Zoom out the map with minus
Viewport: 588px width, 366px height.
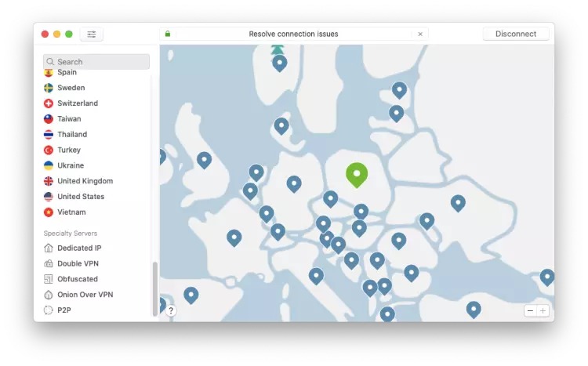pos(530,311)
